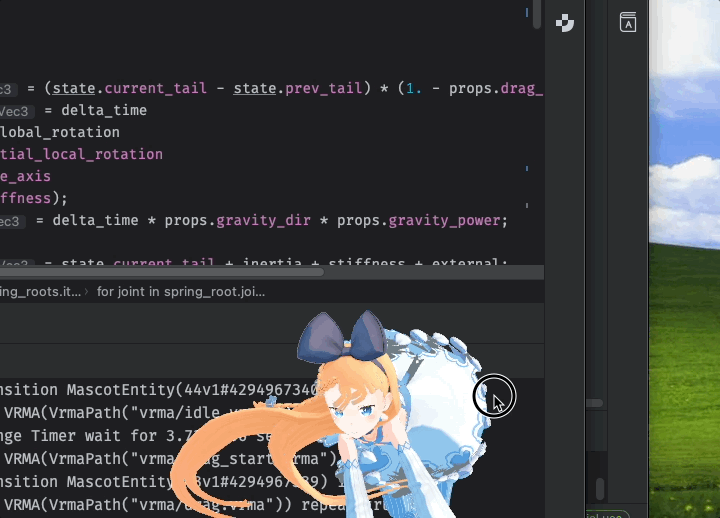720x518 pixels.
Task: Select the 'ing_roots.it...' breadcrumb
Action: tap(40, 292)
